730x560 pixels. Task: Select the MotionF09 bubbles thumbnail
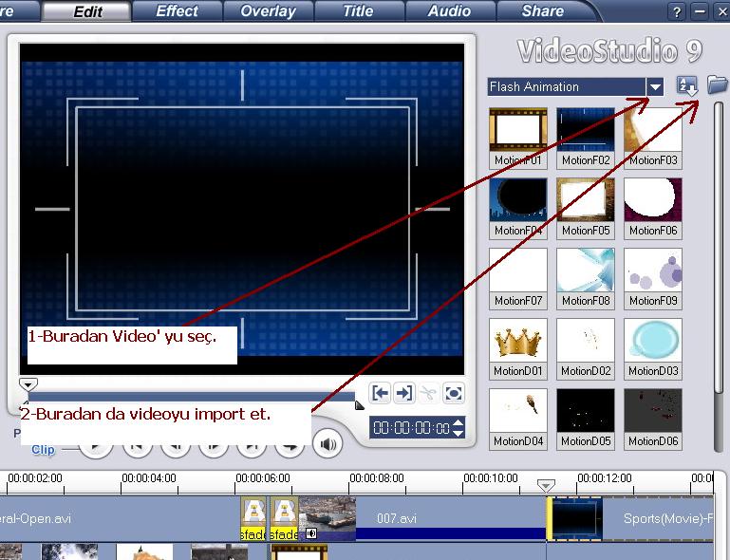[653, 278]
